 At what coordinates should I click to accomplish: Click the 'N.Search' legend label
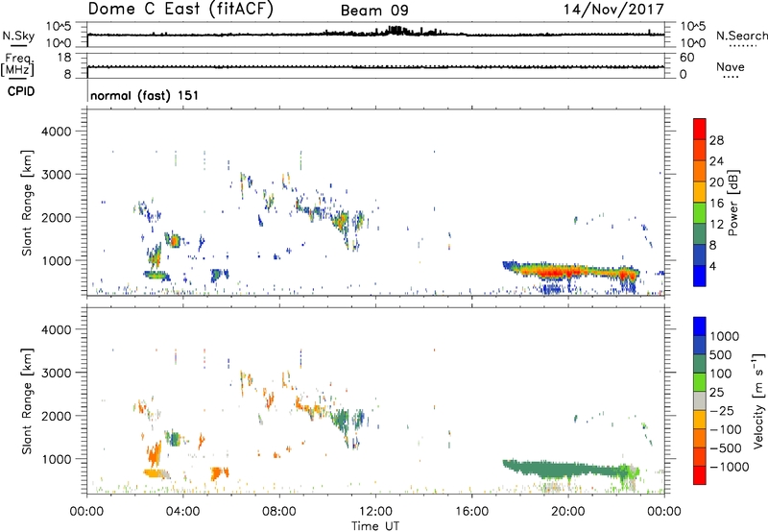(x=741, y=36)
